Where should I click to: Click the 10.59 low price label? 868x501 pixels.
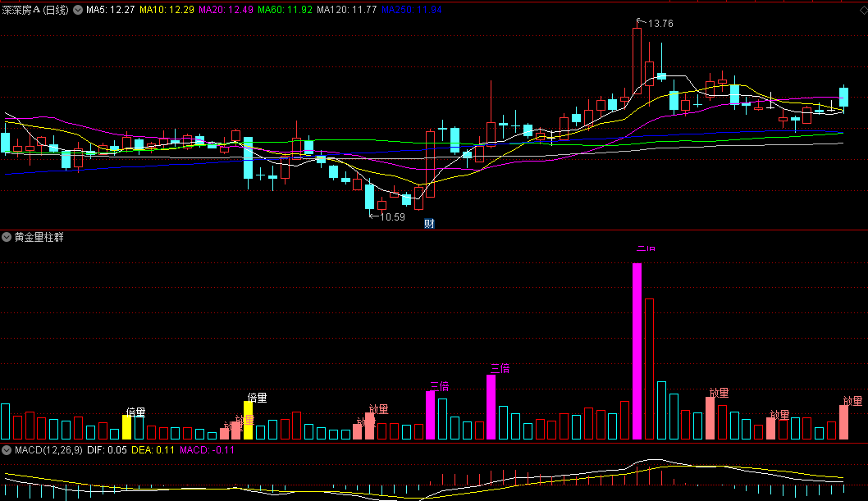pos(392,217)
